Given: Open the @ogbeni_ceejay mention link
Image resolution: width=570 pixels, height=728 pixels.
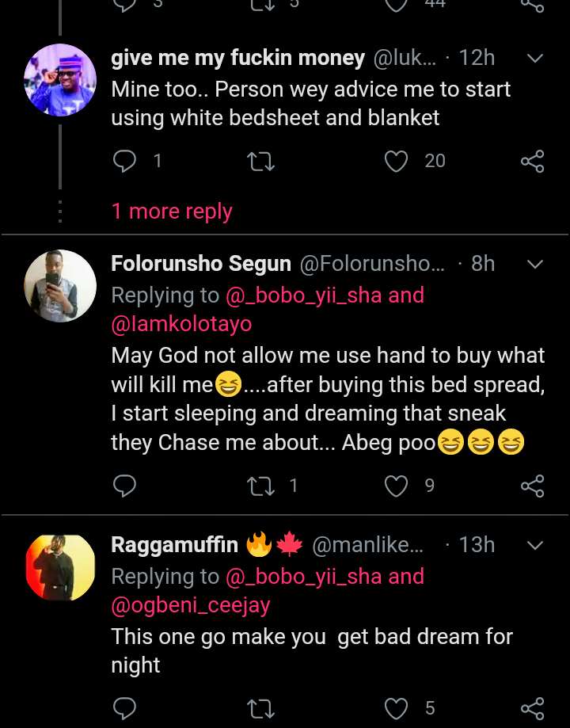Looking at the screenshot, I should click(191, 605).
